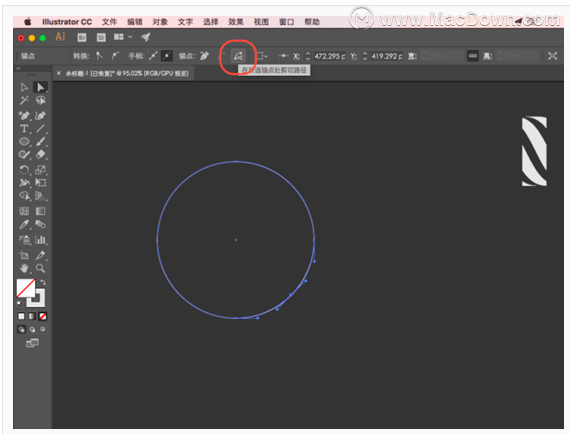Open anchor point alignment options dropdown
The width and height of the screenshot is (570, 434).
pos(263,56)
